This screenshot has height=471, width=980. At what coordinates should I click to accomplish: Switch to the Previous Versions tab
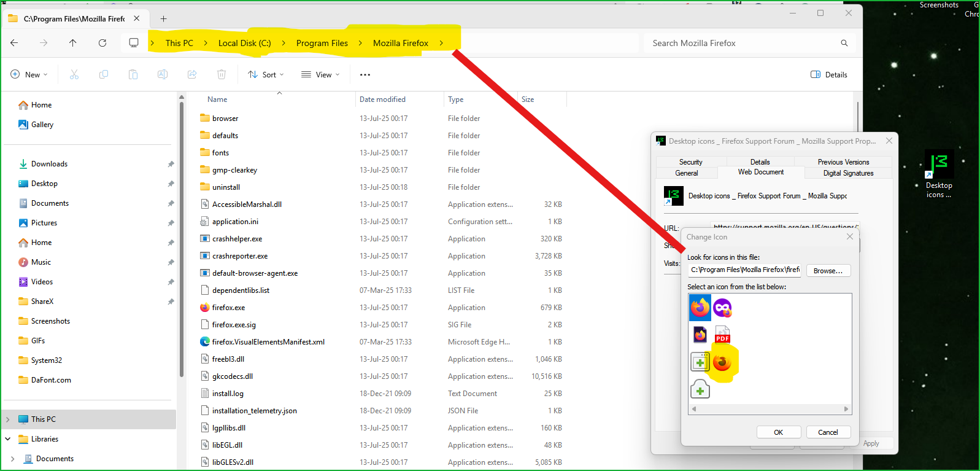point(843,162)
